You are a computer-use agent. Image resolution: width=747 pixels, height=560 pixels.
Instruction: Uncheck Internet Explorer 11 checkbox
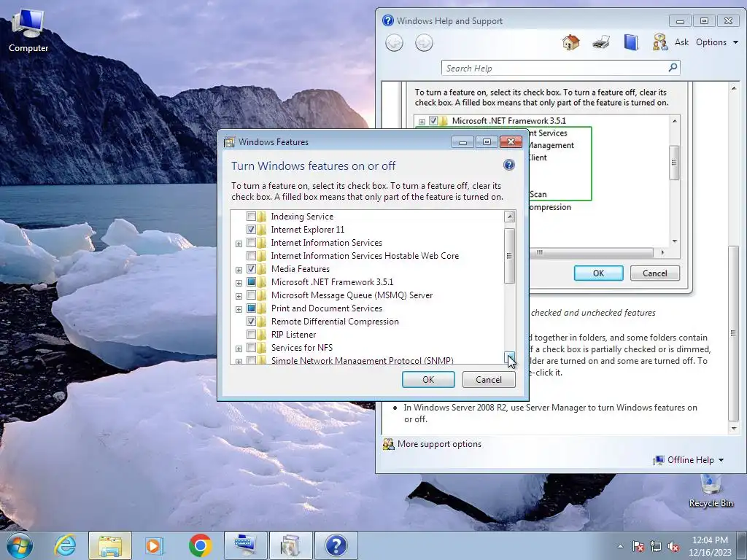point(251,230)
